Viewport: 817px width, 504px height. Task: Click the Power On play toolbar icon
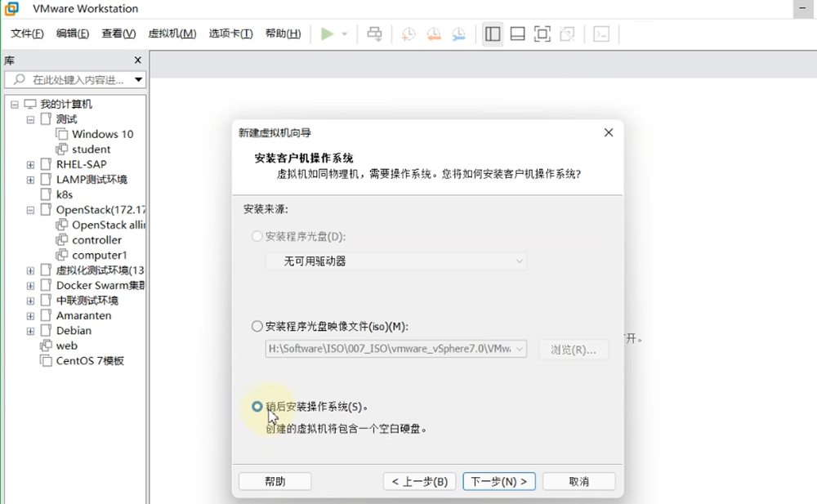point(328,34)
